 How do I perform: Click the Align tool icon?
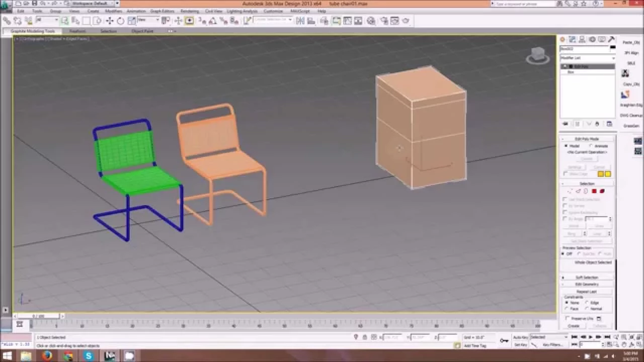click(x=311, y=21)
